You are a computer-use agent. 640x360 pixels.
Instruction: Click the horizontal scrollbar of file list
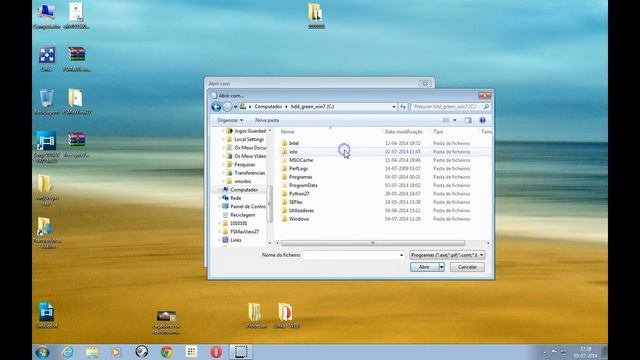click(373, 243)
